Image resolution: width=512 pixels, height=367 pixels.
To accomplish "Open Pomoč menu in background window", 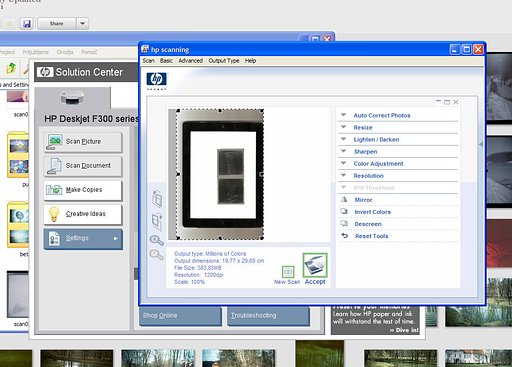I will [x=89, y=52].
